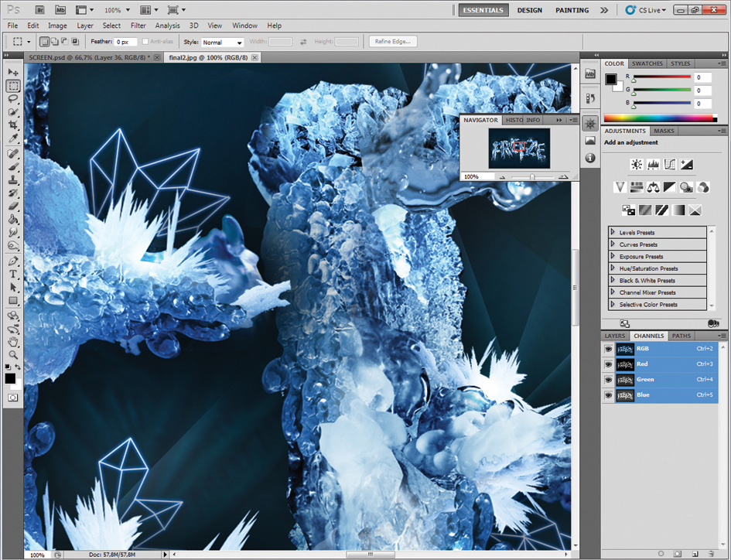Launch Adobe Bridge from the top bar
This screenshot has height=560, width=731.
41,11
